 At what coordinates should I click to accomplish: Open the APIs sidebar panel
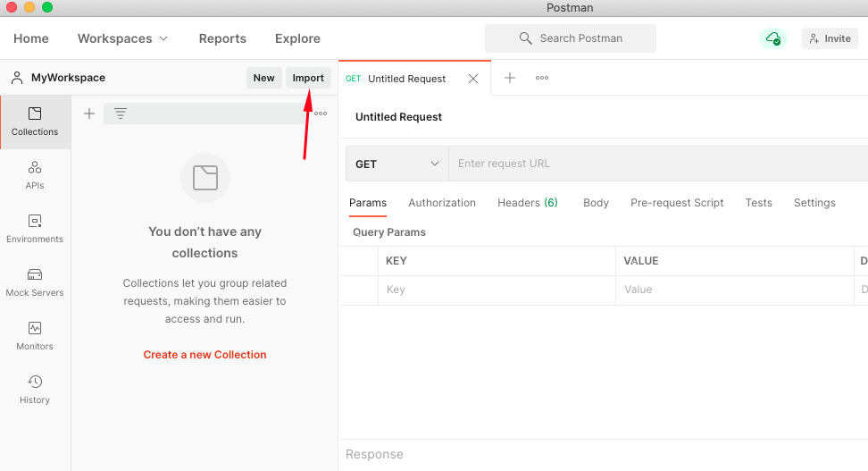coord(35,175)
